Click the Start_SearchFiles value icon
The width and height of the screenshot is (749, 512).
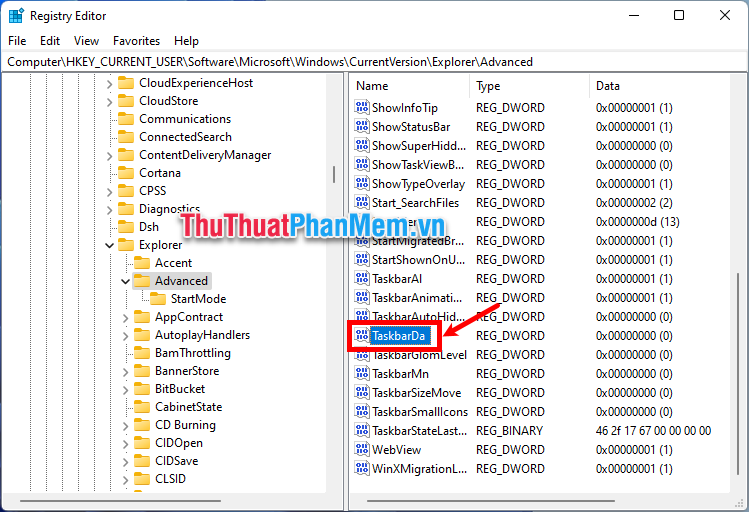pos(362,203)
